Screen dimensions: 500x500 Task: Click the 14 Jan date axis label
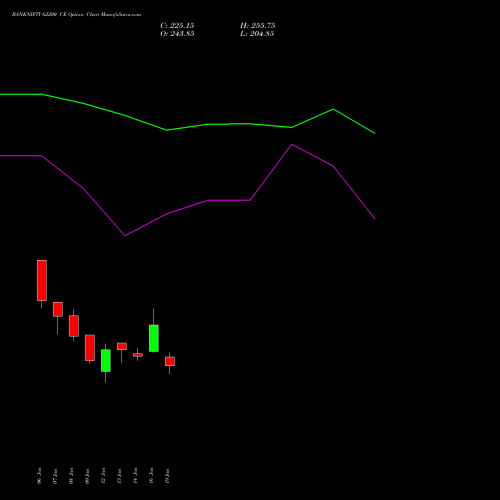135,476
